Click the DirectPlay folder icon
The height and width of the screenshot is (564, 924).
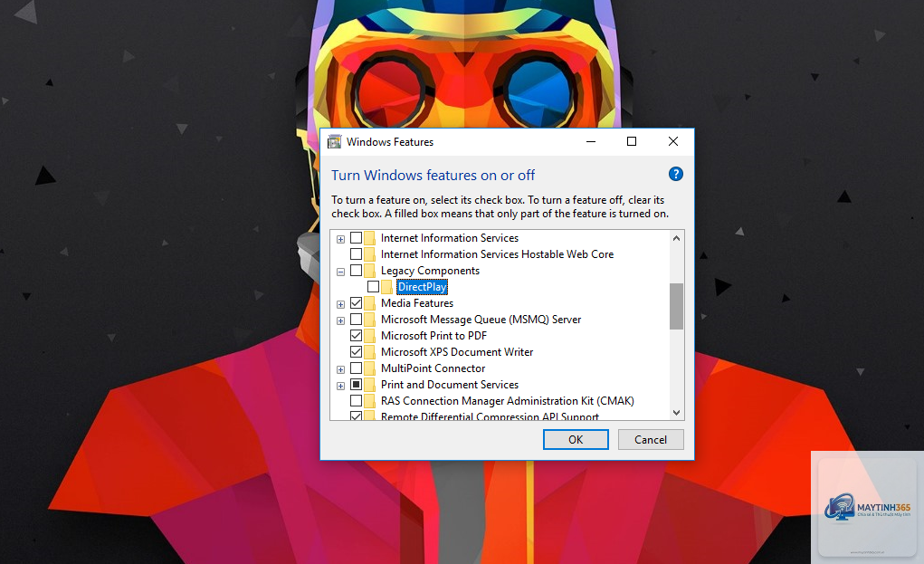point(386,287)
